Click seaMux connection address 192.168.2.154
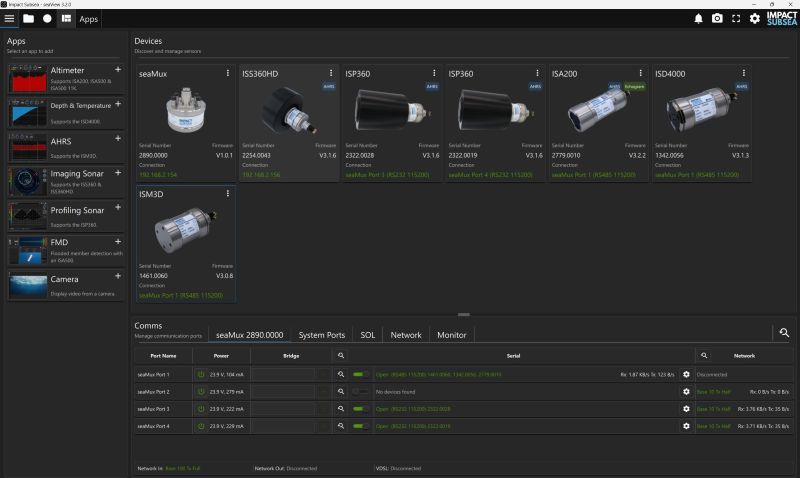This screenshot has width=800, height=478. pos(158,175)
